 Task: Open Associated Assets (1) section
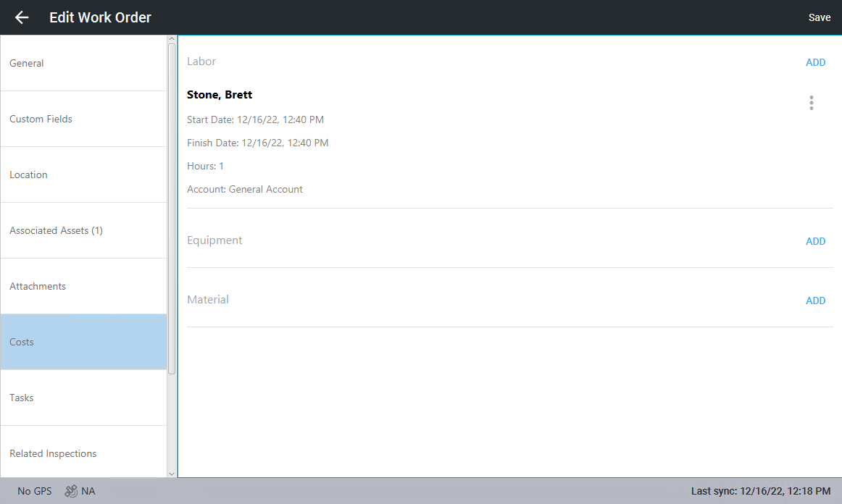coord(83,230)
